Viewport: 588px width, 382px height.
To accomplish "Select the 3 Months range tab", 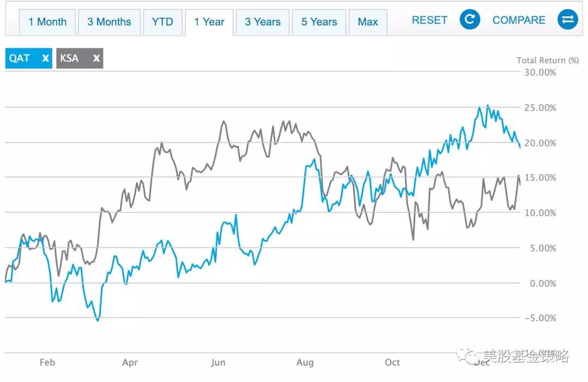I will click(109, 22).
